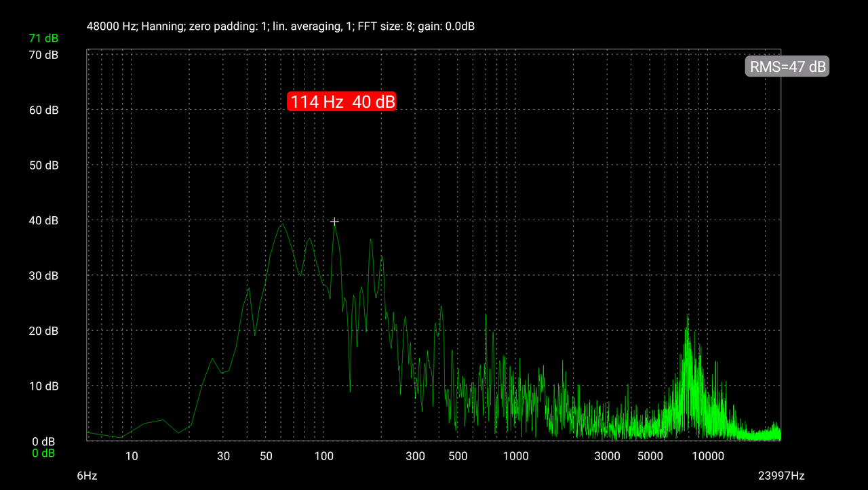Click the 10 frequency axis tick label
Viewport: 868px width, 490px height.
pos(132,456)
